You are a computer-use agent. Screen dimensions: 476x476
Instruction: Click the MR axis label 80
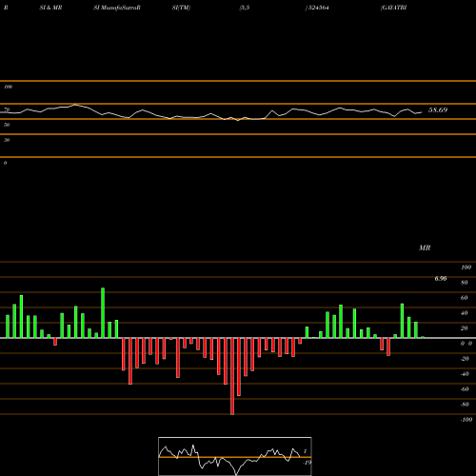[465, 283]
